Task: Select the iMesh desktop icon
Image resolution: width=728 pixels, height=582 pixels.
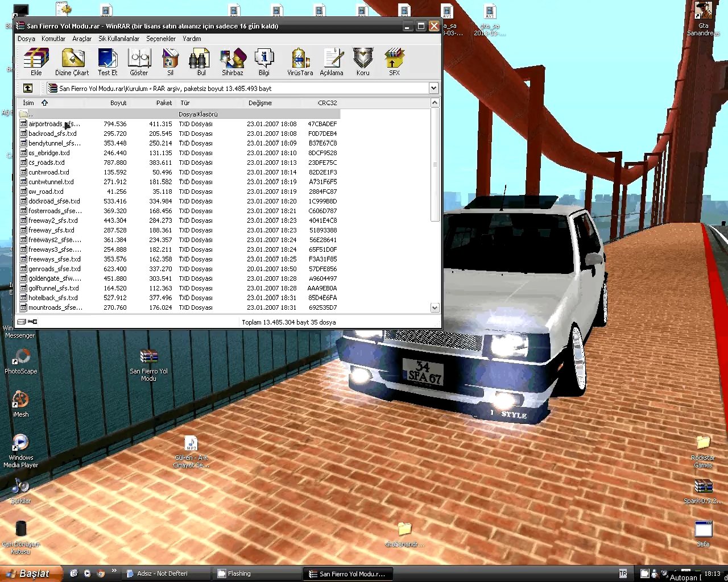Action: pos(20,404)
